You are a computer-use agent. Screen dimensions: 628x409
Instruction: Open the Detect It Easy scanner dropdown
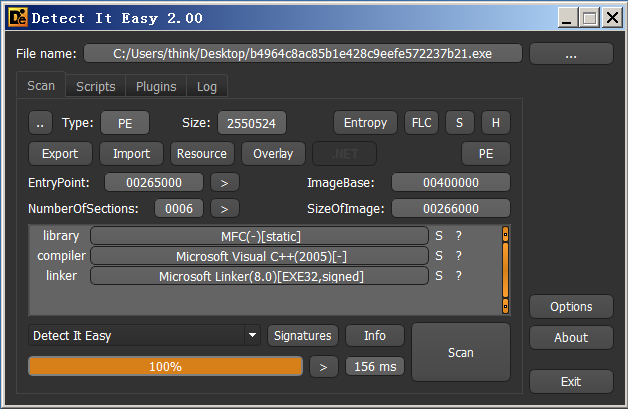(x=144, y=335)
